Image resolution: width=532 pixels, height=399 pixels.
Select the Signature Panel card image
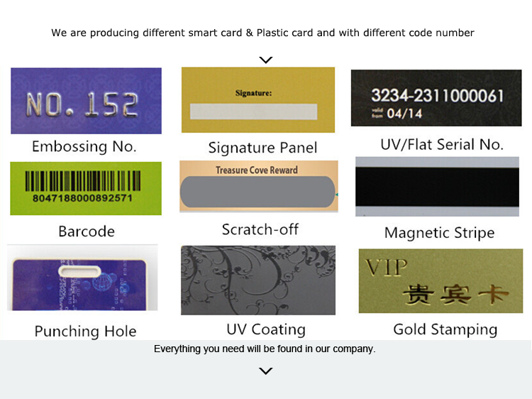coord(258,100)
